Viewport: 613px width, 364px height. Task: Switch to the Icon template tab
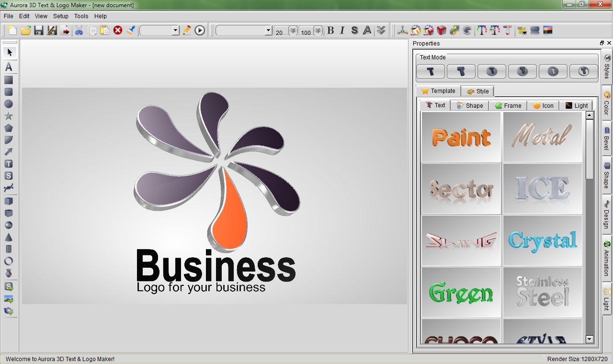[543, 105]
